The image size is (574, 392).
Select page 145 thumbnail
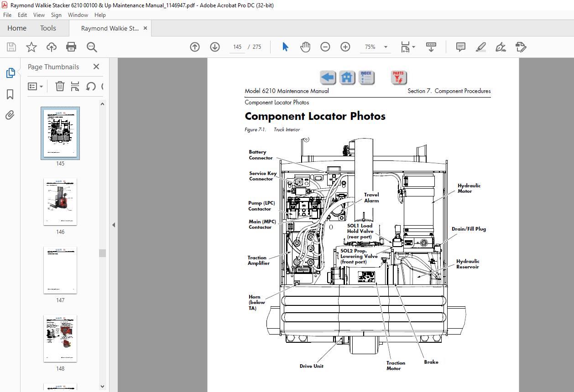[60, 134]
